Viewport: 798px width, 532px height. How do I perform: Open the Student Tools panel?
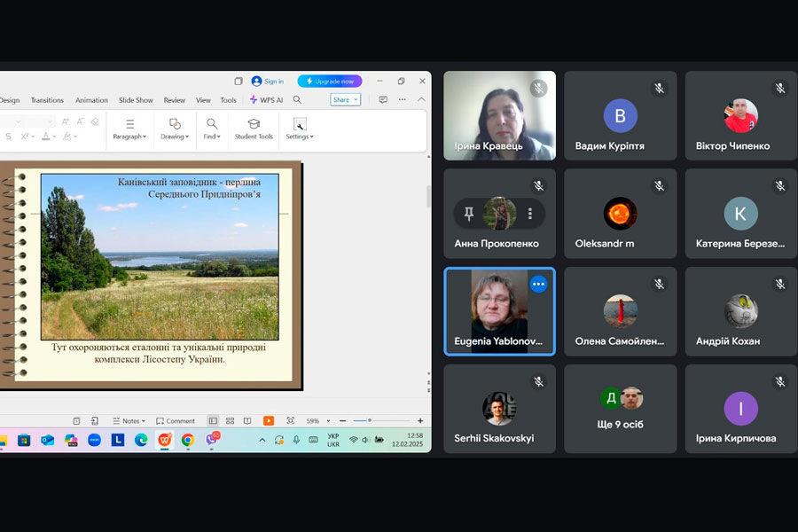tap(254, 129)
